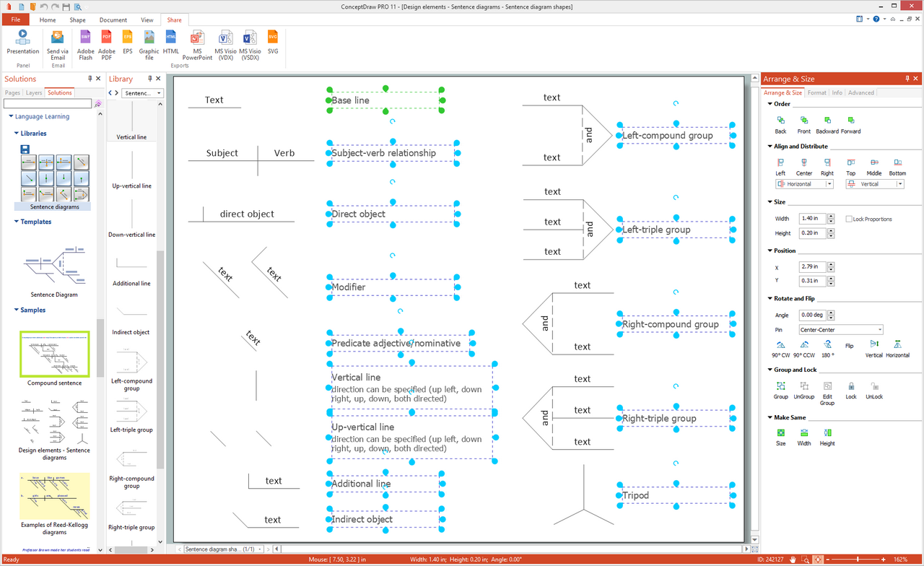This screenshot has height=566, width=924.
Task: Collapse the Templates section
Action: pyautogui.click(x=17, y=222)
